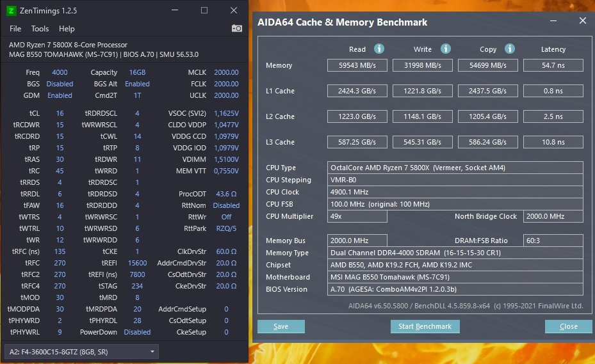Click the tRAS value 30
Viewport: 595px width, 364px height.
click(60, 159)
